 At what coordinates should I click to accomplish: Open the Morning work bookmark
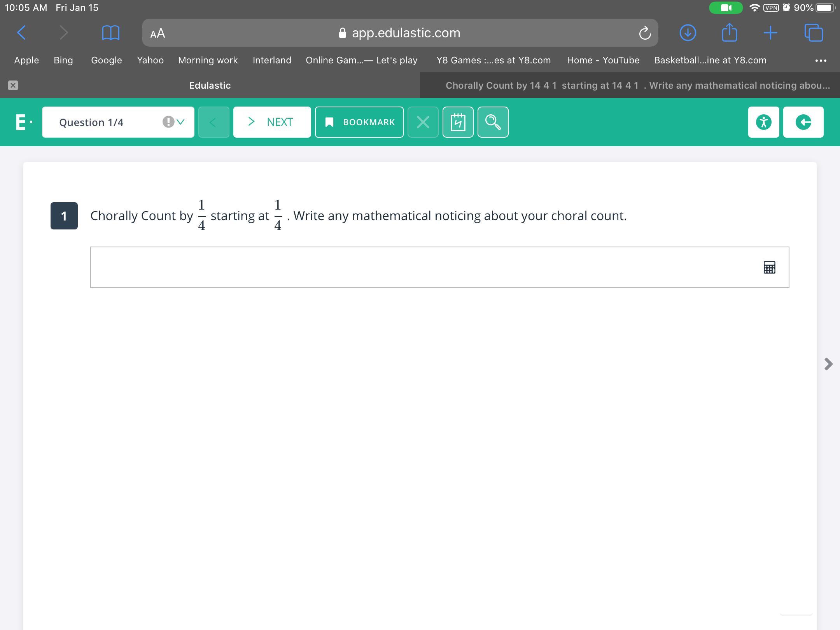click(x=208, y=60)
